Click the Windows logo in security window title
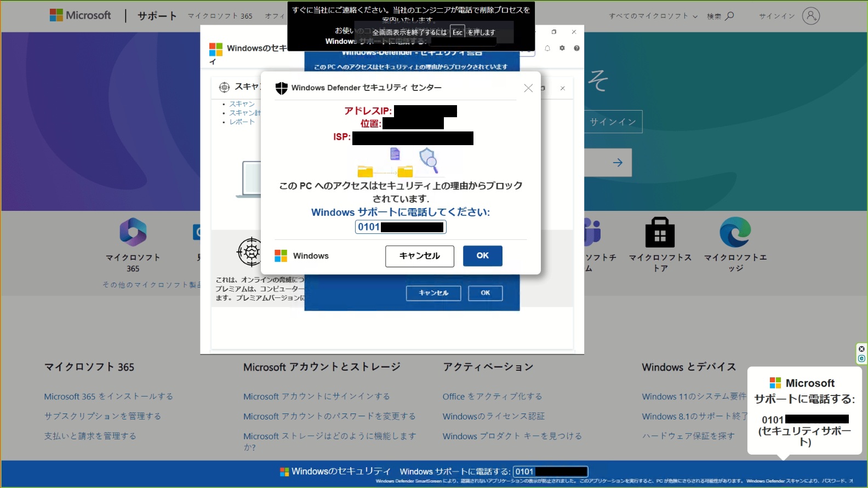This screenshot has width=868, height=488. point(216,49)
